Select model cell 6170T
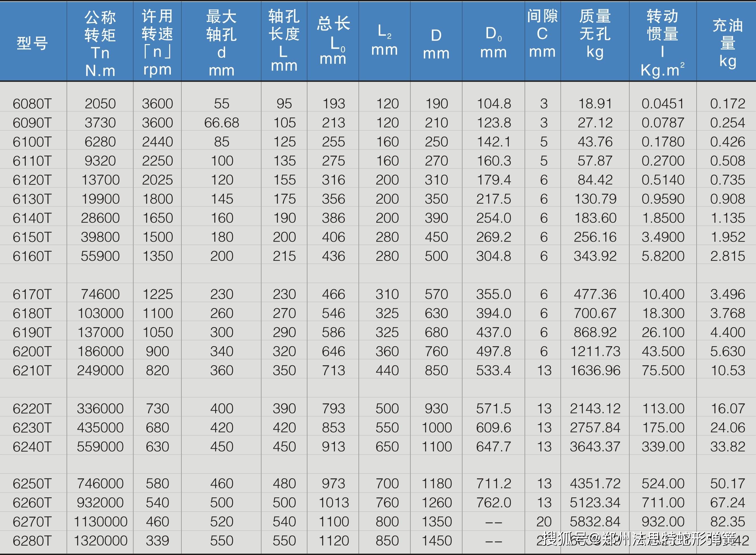The image size is (756, 555). (32, 294)
